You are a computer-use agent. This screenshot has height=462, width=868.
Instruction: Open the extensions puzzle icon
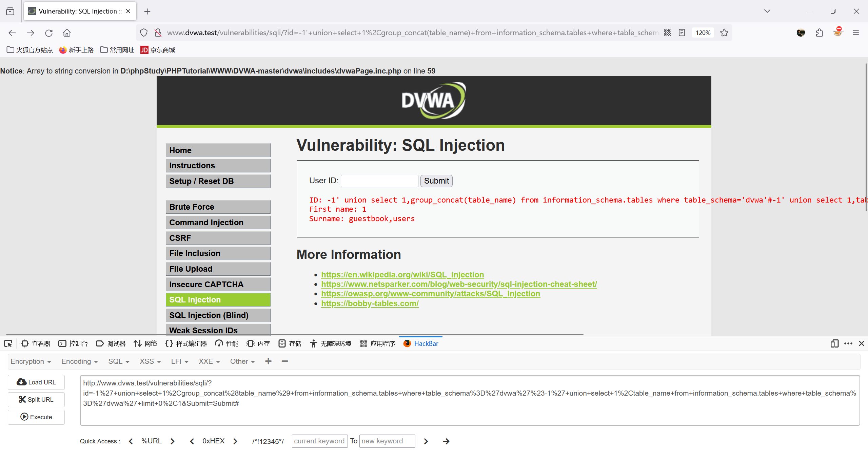click(820, 33)
